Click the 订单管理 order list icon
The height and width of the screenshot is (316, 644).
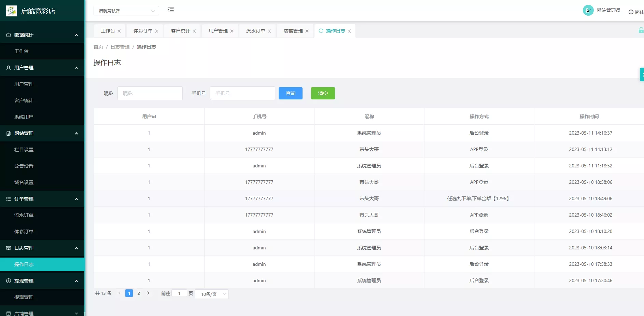click(8, 199)
